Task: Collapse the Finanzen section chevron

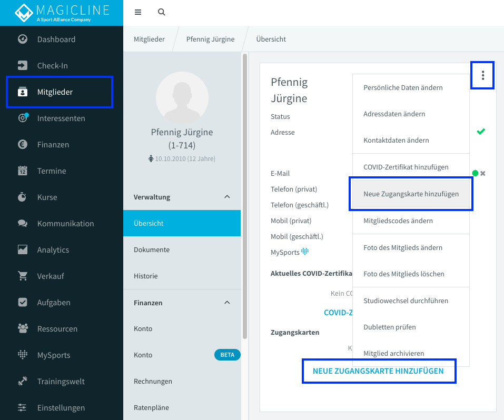Action: coord(227,303)
